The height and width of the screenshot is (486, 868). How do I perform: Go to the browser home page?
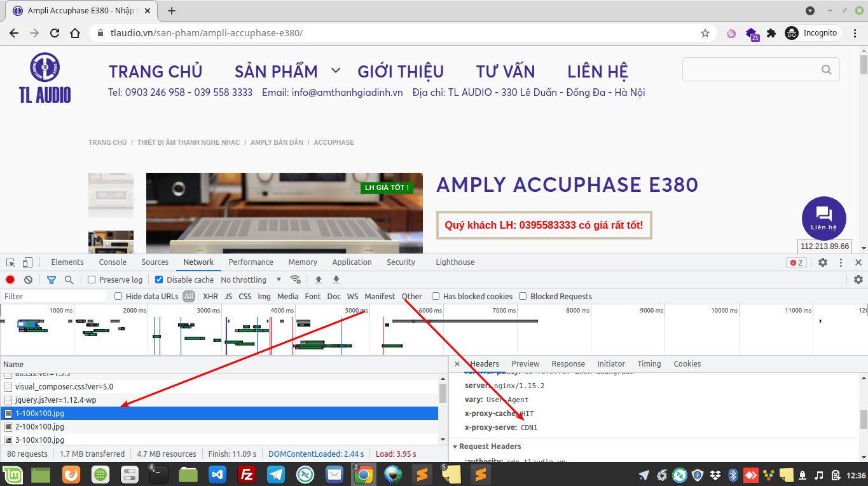point(75,33)
